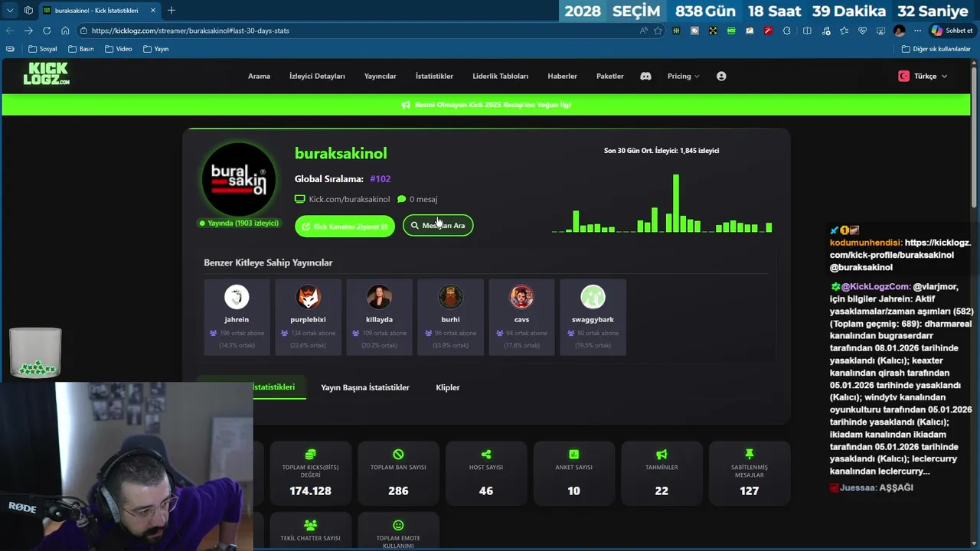The image size is (980, 551).
Task: Open browser profile avatar
Action: pos(899,31)
